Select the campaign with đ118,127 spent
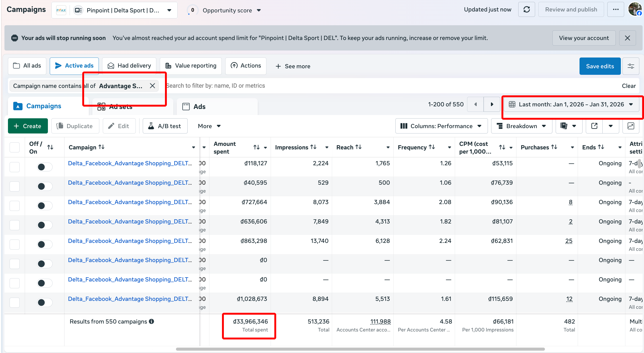This screenshot has height=353, width=644. point(14,167)
